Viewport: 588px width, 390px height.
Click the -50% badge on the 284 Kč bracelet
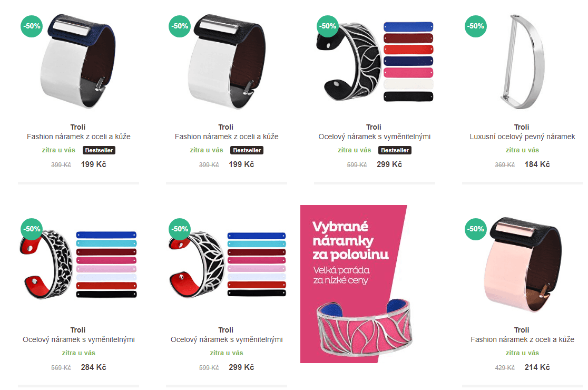click(x=32, y=229)
